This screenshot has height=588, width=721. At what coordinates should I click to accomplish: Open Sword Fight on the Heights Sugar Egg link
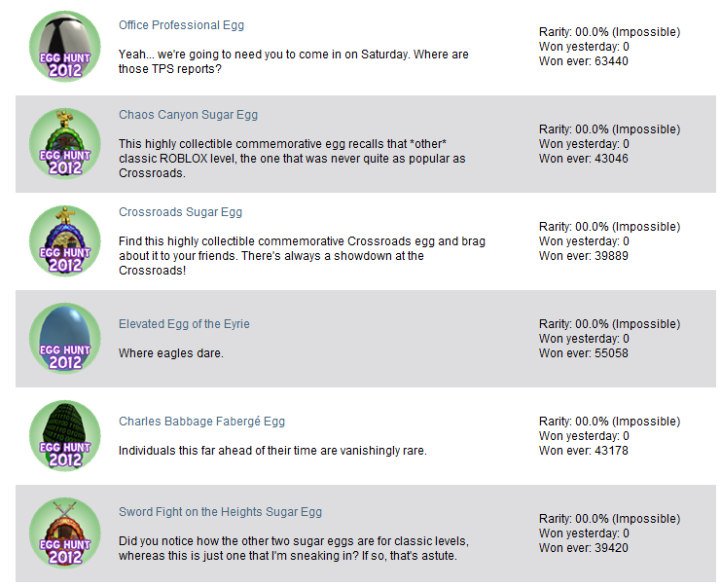tap(220, 512)
